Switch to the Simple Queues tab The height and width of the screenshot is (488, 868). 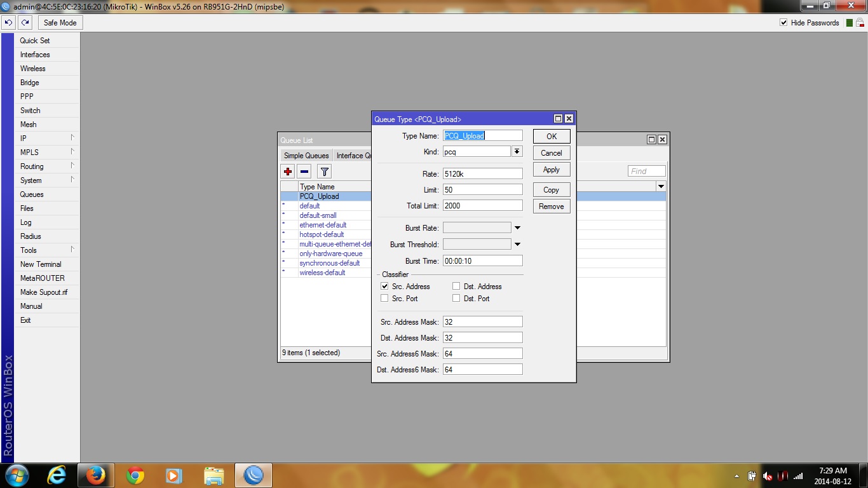[x=306, y=156]
